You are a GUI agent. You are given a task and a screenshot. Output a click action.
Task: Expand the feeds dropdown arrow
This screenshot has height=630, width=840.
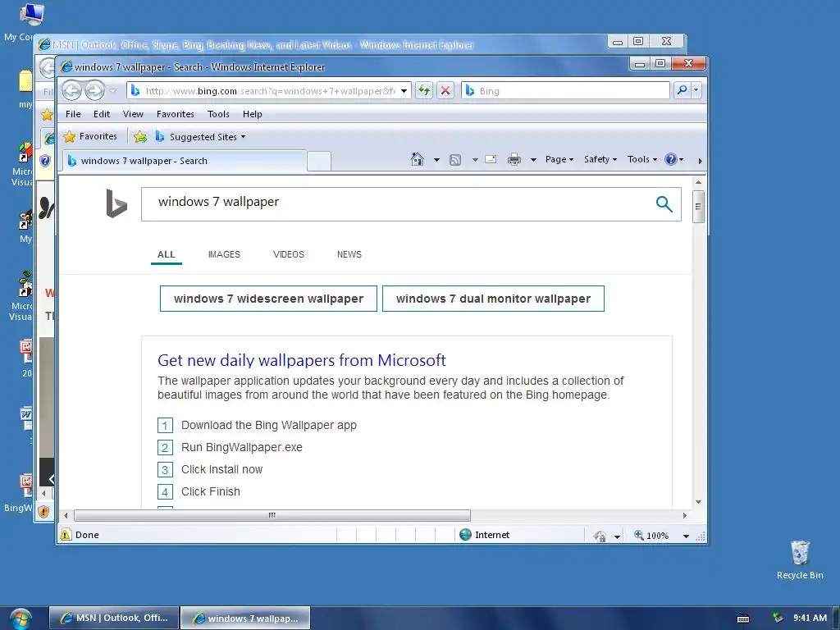click(475, 160)
